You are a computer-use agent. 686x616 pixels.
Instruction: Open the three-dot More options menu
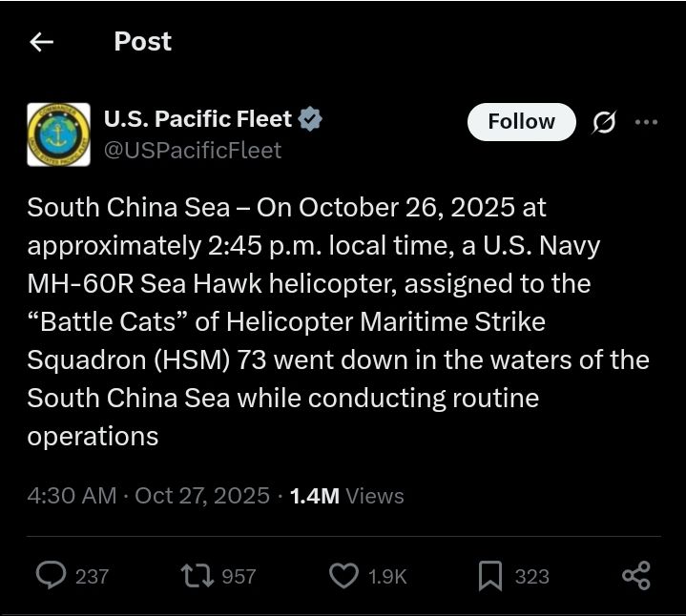[x=646, y=122]
